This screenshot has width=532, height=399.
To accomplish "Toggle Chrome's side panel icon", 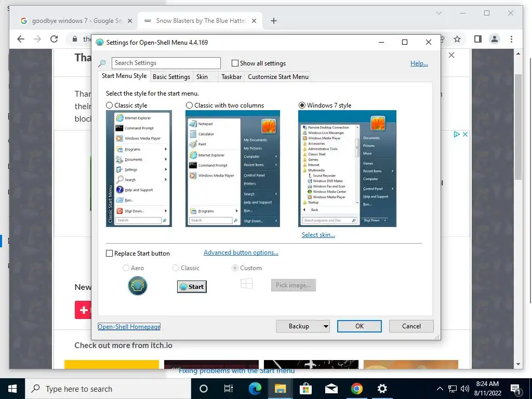I will (478, 39).
